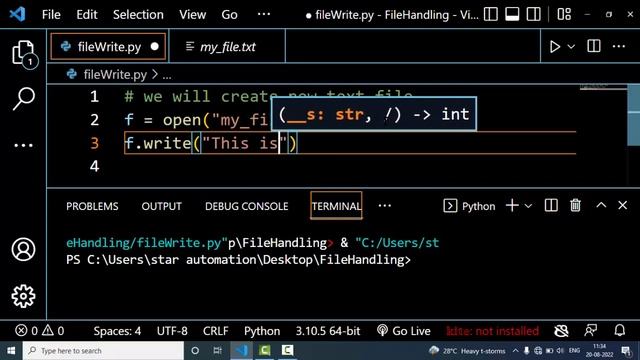The width and height of the screenshot is (640, 360).
Task: Open the Windows Start menu
Action: 11,351
